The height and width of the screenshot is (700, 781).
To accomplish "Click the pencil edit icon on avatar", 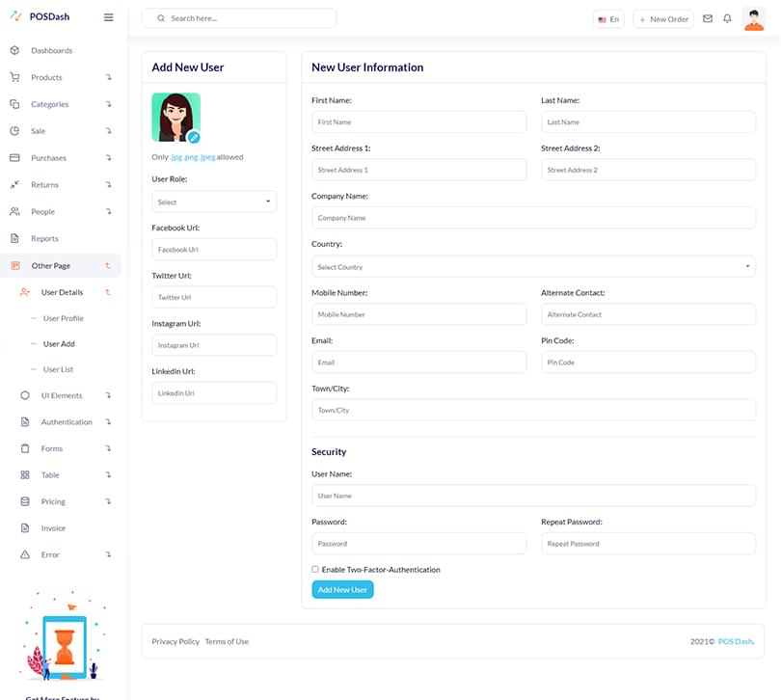I will (x=193, y=137).
